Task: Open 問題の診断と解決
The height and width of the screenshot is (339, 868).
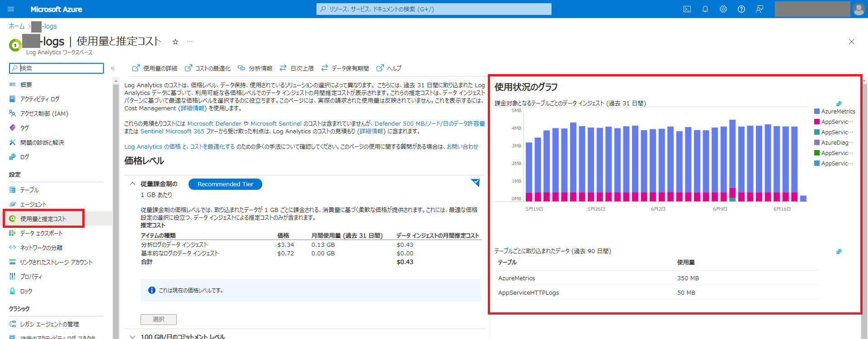Action: pyautogui.click(x=42, y=142)
